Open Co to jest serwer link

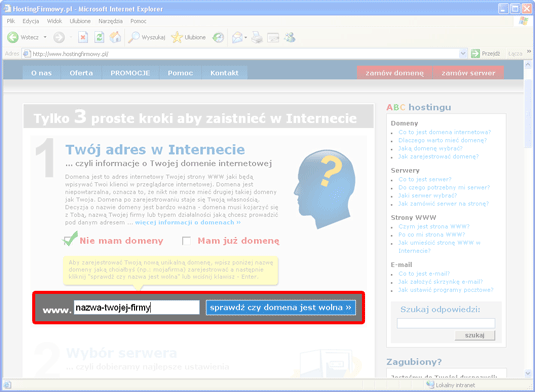click(425, 179)
